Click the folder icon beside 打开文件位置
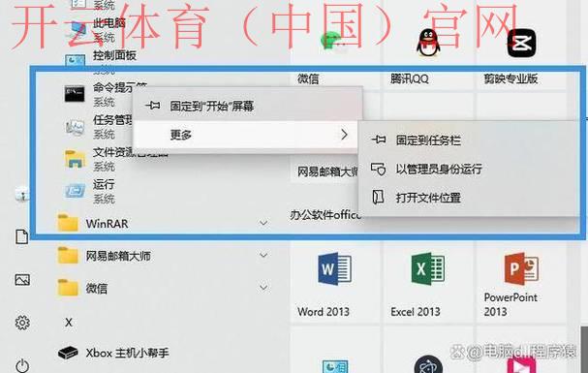This screenshot has width=588, height=373. [378, 197]
